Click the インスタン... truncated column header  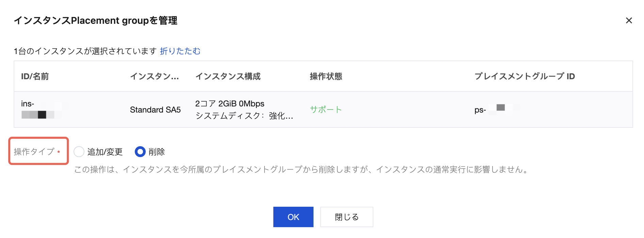(154, 76)
